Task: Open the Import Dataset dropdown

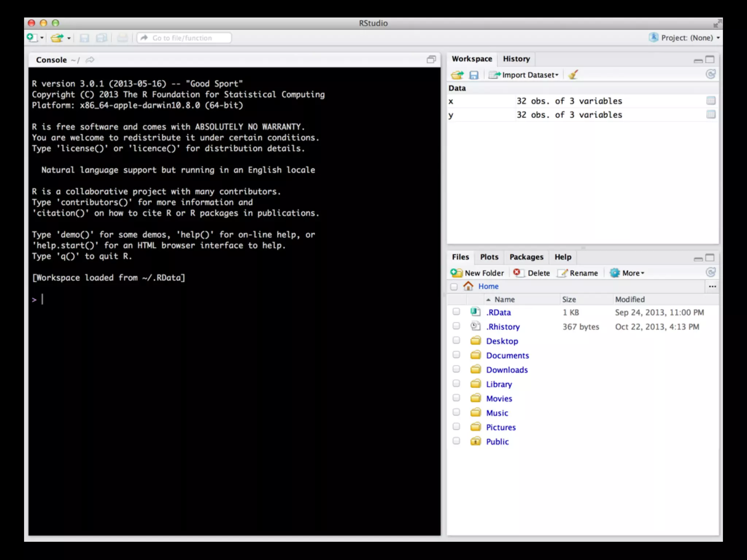Action: (x=524, y=75)
